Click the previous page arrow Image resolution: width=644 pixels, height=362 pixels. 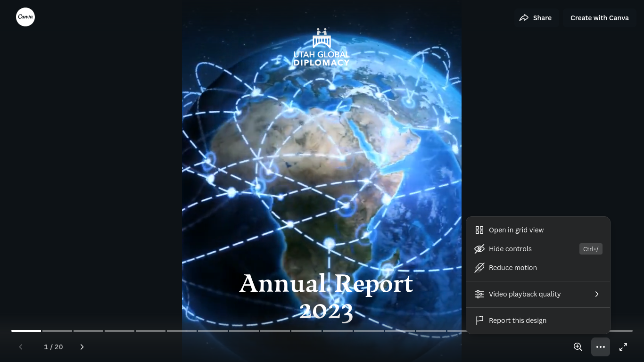tap(21, 347)
